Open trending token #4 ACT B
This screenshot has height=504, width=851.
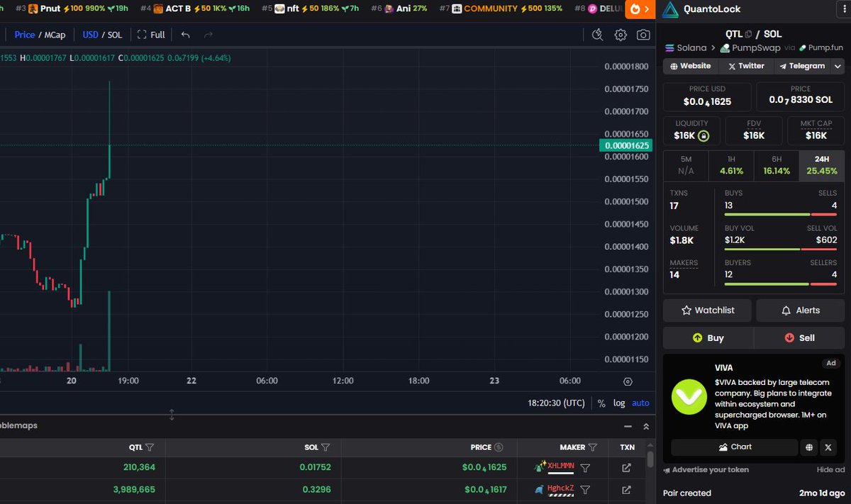click(x=194, y=9)
